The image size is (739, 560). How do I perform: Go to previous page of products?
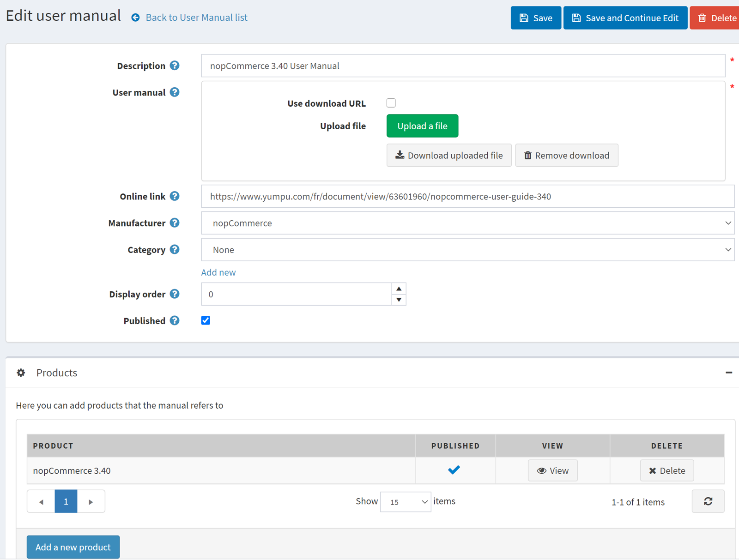[41, 501]
